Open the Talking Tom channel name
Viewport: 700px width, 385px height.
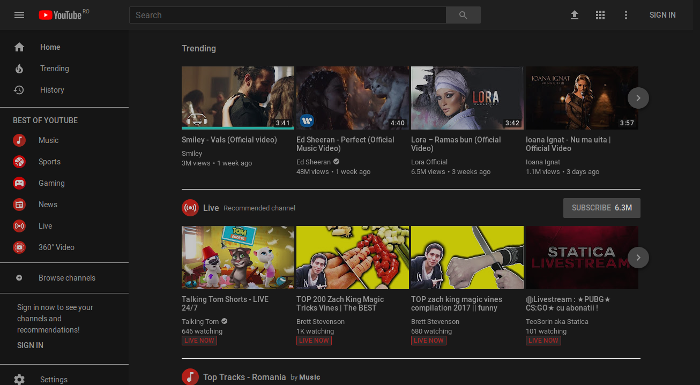200,321
